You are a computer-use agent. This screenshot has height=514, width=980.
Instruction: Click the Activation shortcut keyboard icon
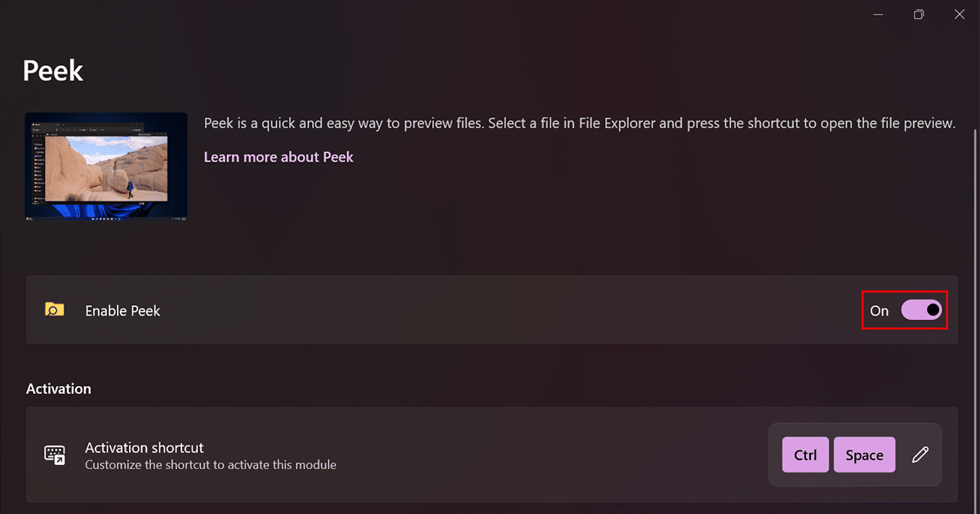tap(54, 455)
